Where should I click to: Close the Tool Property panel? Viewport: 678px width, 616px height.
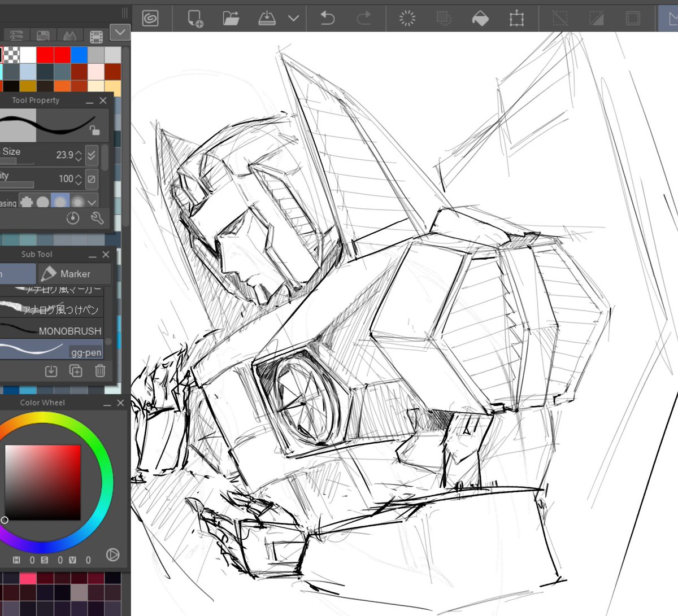click(103, 101)
